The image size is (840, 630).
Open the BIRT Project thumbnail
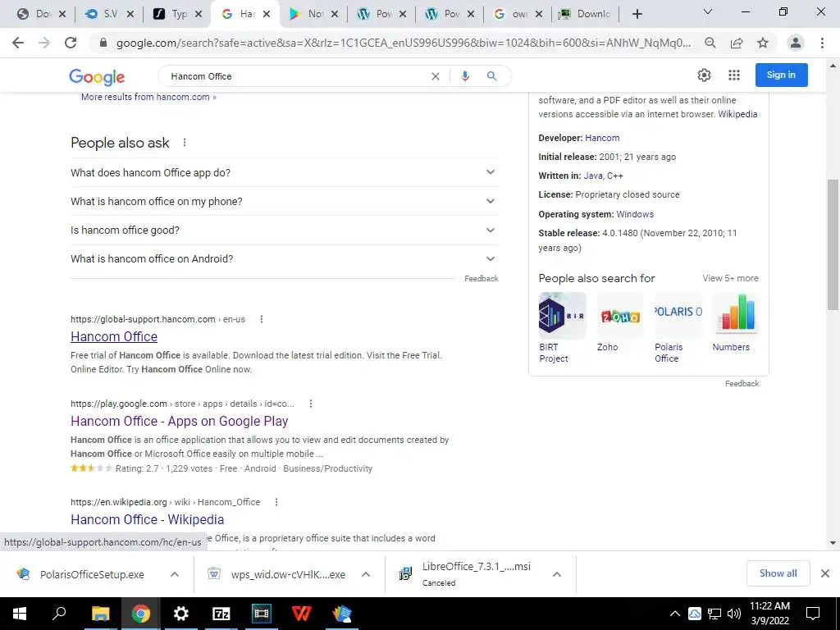point(563,316)
